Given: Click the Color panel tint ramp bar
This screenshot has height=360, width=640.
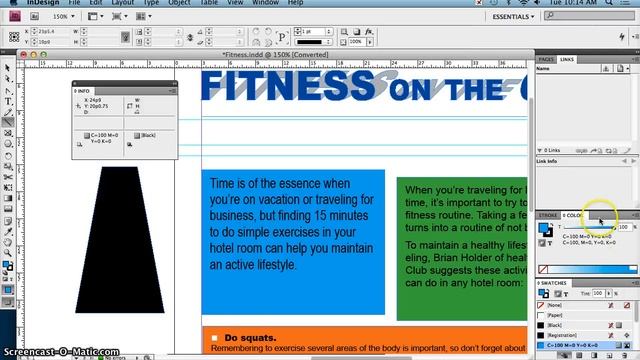Looking at the screenshot, I should (x=592, y=269).
